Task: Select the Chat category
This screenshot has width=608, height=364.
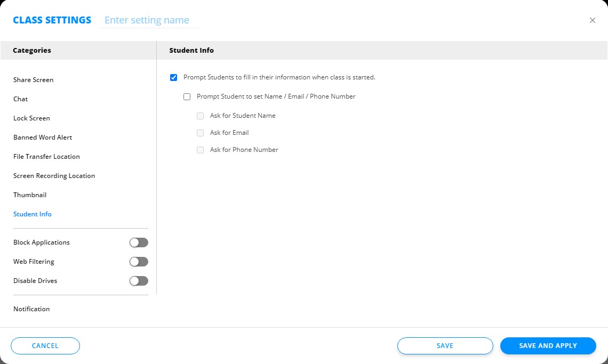Action: [21, 99]
